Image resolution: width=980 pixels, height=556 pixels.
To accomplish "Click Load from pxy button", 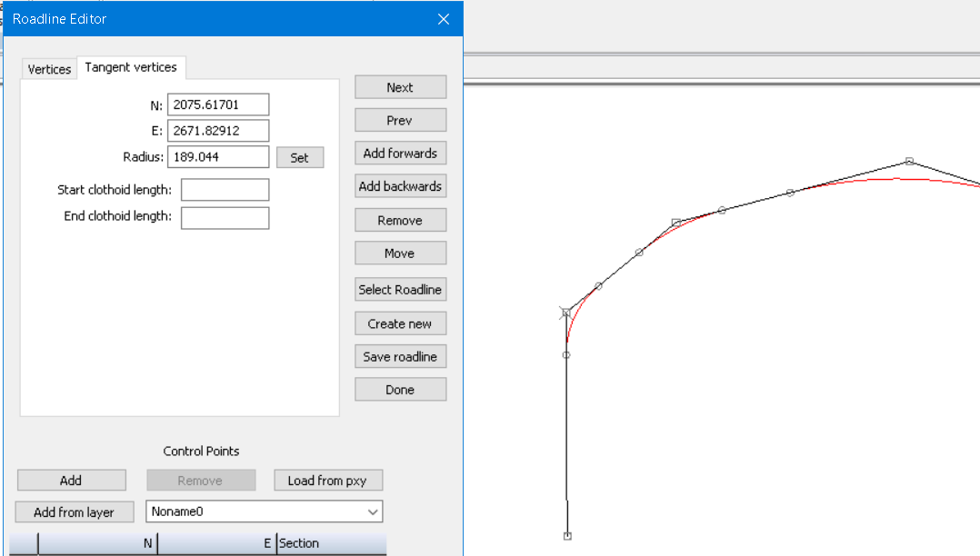I will [x=328, y=481].
